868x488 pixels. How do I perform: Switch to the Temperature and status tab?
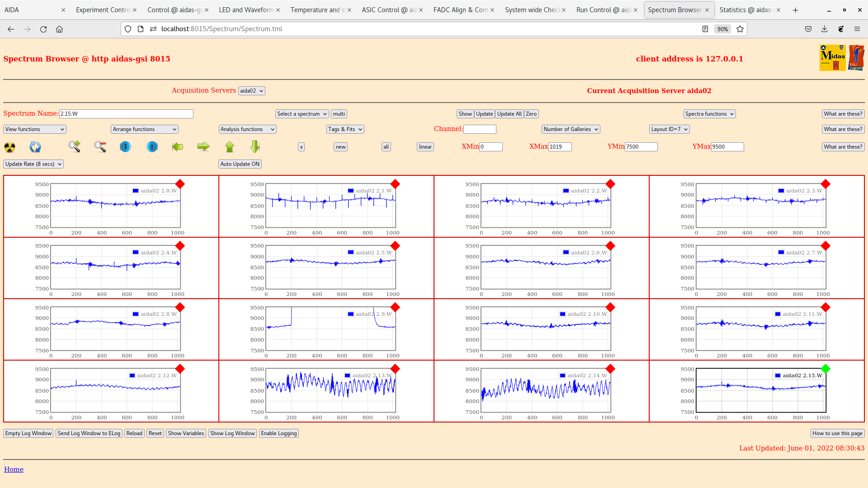(317, 10)
